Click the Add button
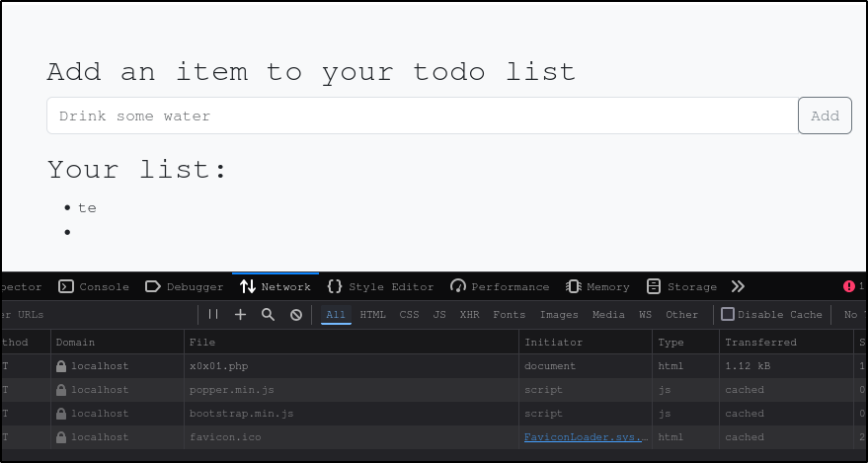The width and height of the screenshot is (868, 463). pos(825,116)
